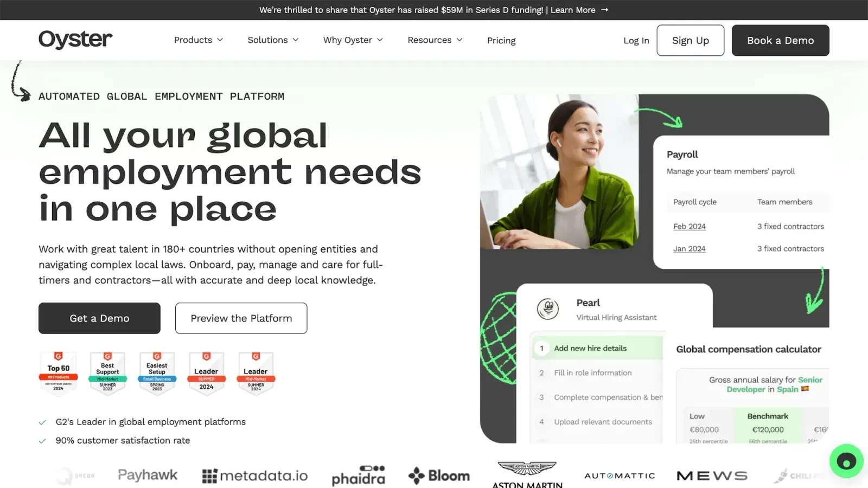Click the Get a Demo button
Viewport: 868px width, 488px height.
click(99, 318)
